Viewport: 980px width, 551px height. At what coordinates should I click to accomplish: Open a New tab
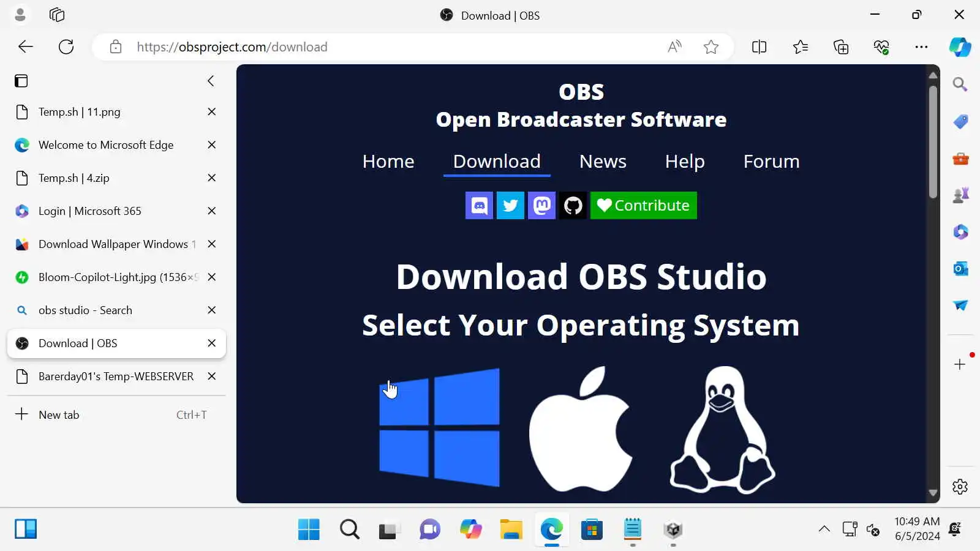(116, 414)
